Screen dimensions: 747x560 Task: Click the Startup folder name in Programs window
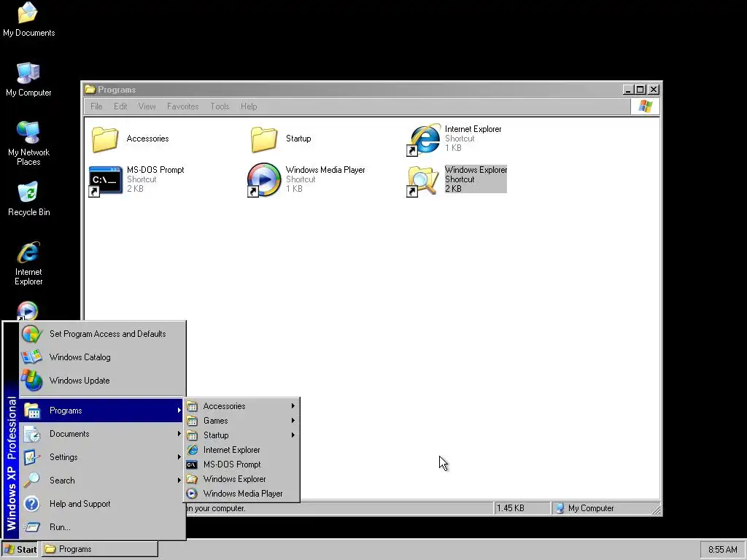(x=298, y=139)
